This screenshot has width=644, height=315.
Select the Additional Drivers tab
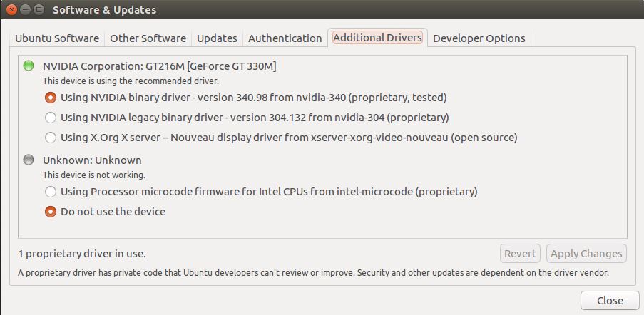[x=377, y=38]
